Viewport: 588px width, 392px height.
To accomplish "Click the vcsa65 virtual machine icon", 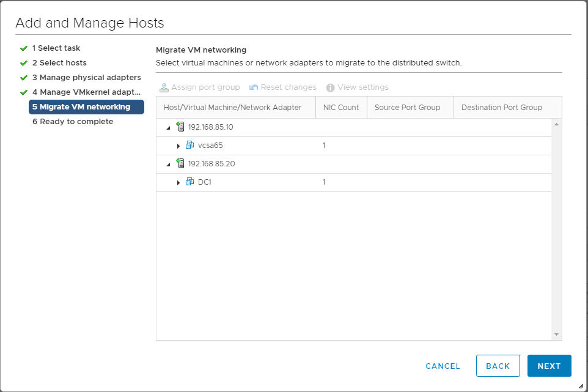I will click(189, 146).
